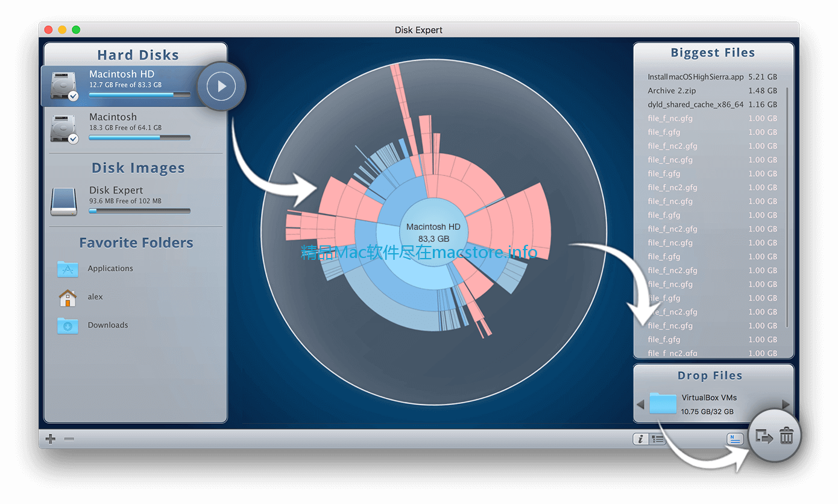Click the VirtualBox VMs folder name
Viewport: 838px width, 504px height.
[709, 398]
